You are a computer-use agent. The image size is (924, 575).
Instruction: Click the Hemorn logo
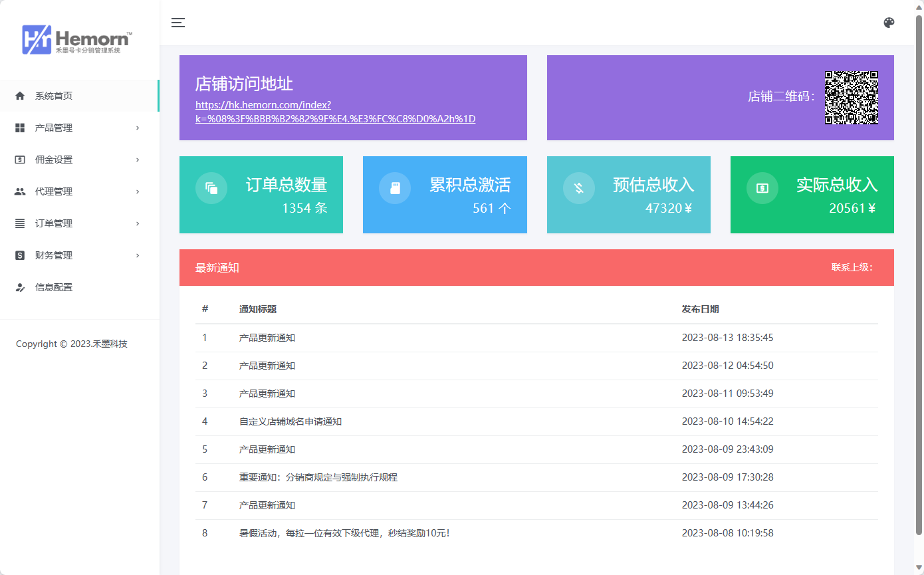tap(77, 40)
